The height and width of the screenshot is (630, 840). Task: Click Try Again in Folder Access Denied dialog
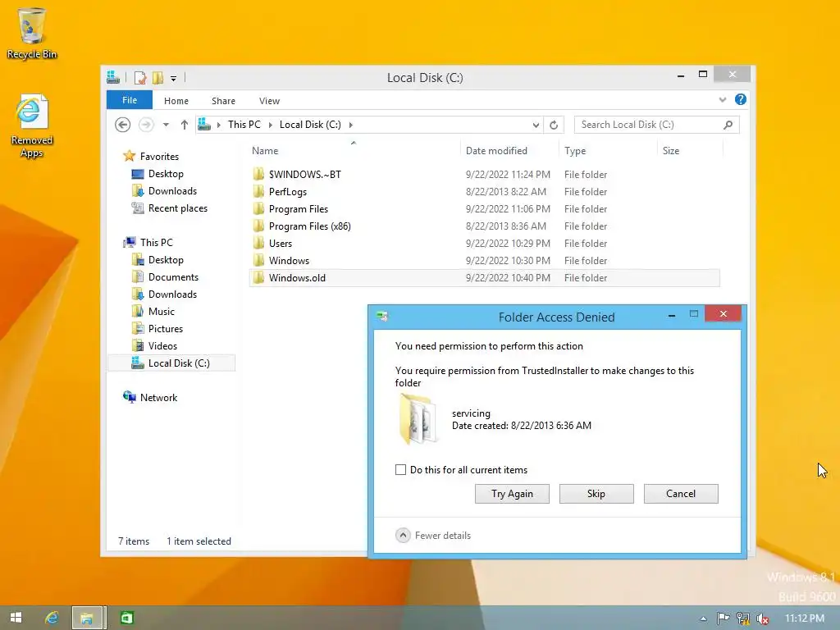(512, 493)
